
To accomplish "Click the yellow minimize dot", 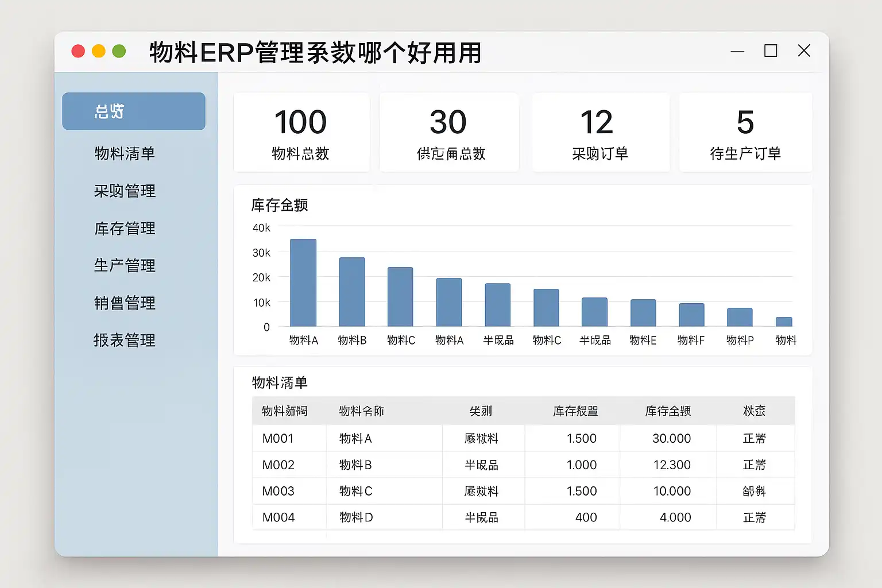I will point(99,51).
